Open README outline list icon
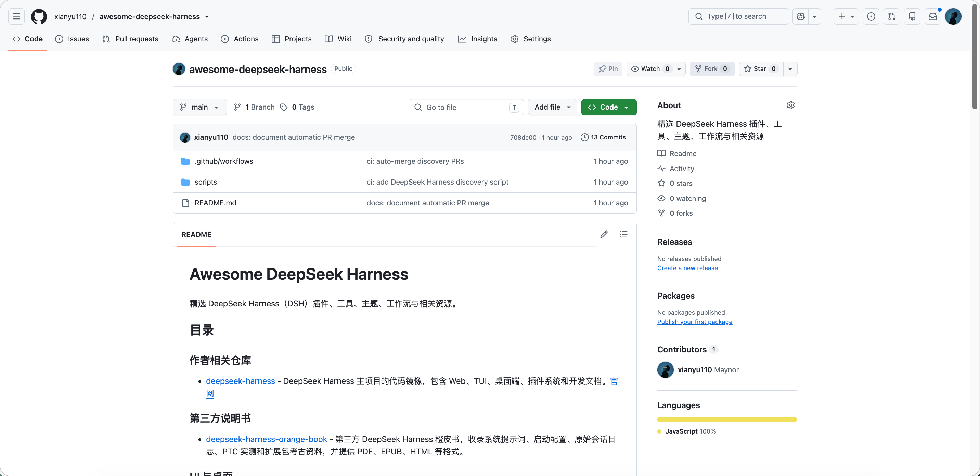The height and width of the screenshot is (476, 980). (623, 234)
